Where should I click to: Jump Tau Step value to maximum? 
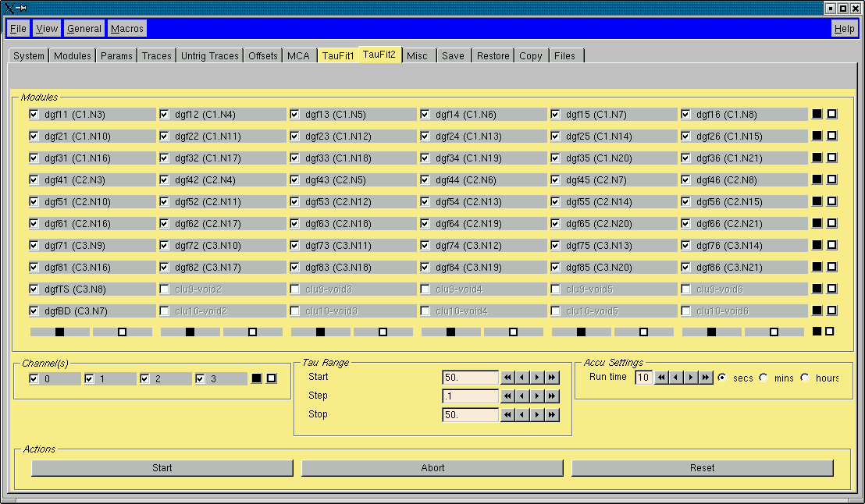(552, 396)
